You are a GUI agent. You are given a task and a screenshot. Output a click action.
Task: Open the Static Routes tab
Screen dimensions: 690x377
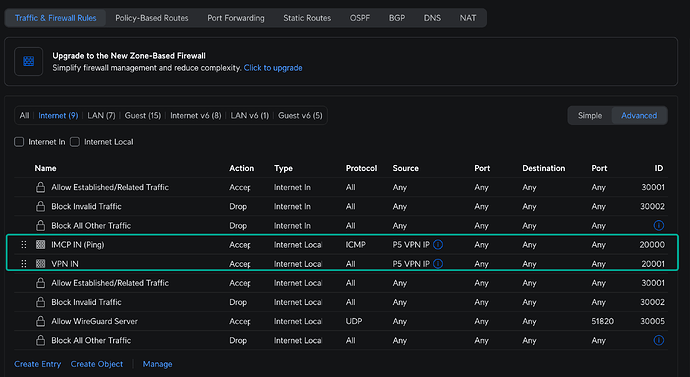click(x=307, y=18)
